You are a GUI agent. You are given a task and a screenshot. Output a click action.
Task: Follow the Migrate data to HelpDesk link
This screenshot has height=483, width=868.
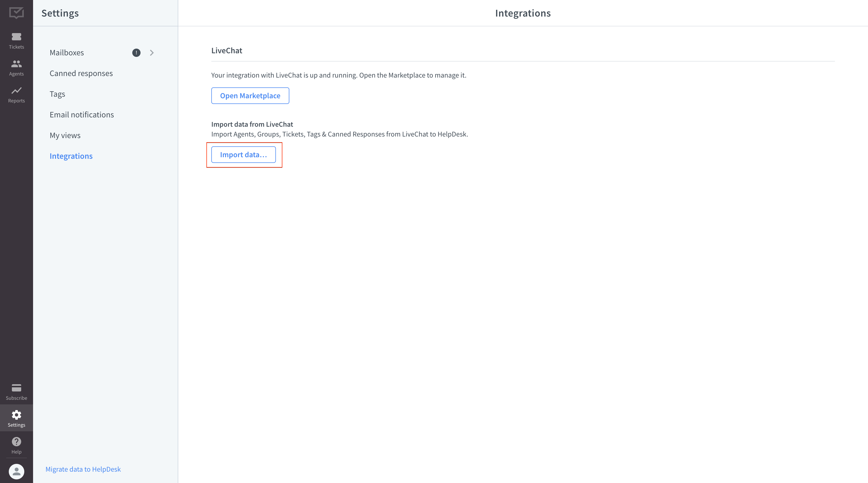tap(83, 469)
